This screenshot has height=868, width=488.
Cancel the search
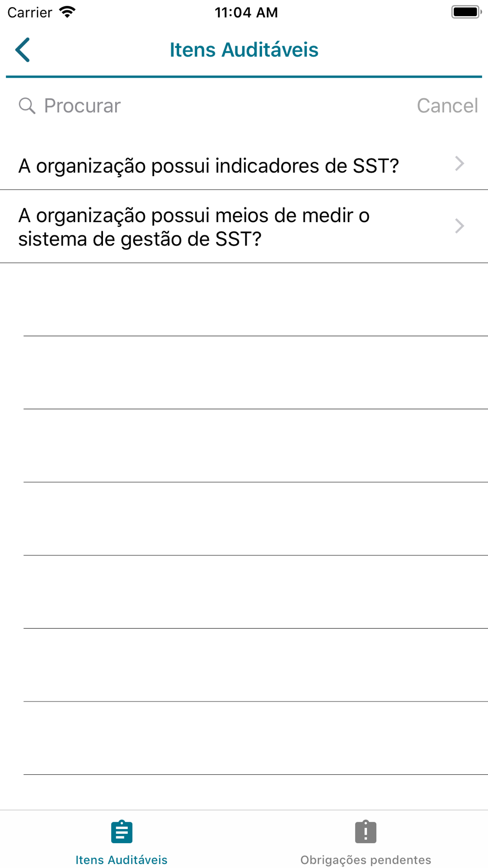pos(447,105)
